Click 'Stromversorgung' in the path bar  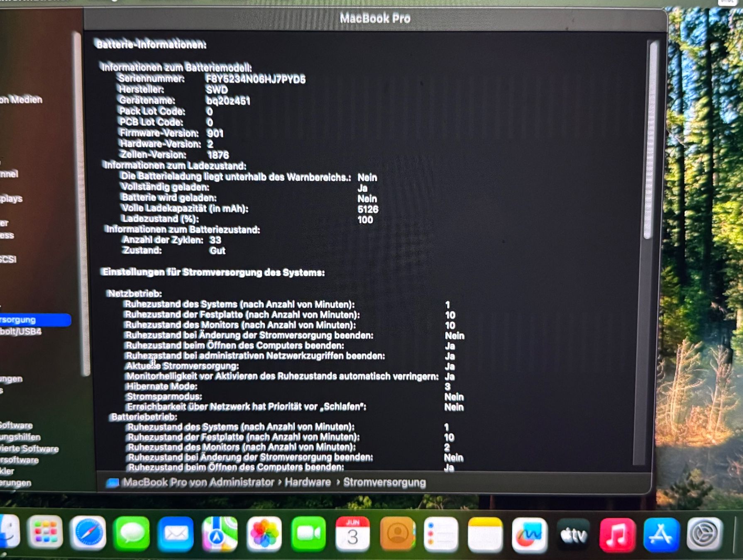[x=384, y=482]
